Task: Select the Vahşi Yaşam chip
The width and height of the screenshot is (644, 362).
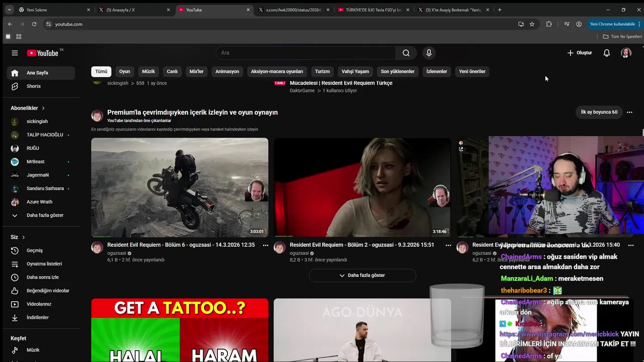Action: [355, 71]
